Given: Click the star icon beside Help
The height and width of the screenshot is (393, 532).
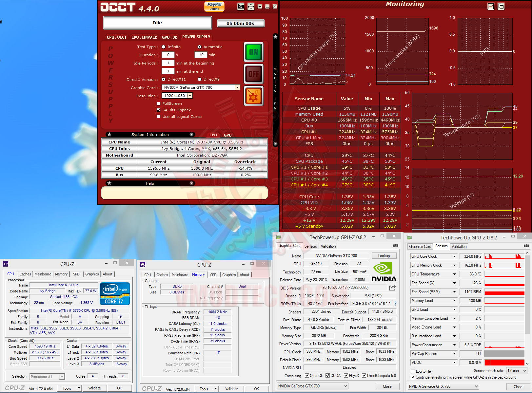Looking at the screenshot, I should (109, 183).
